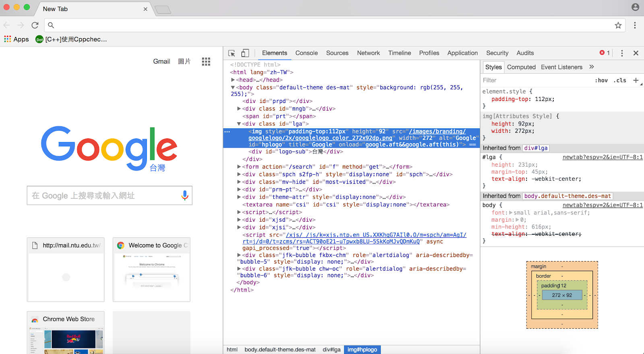Viewport: 644px width, 354px height.
Task: Click the div id logo-sub node
Action: point(296,152)
